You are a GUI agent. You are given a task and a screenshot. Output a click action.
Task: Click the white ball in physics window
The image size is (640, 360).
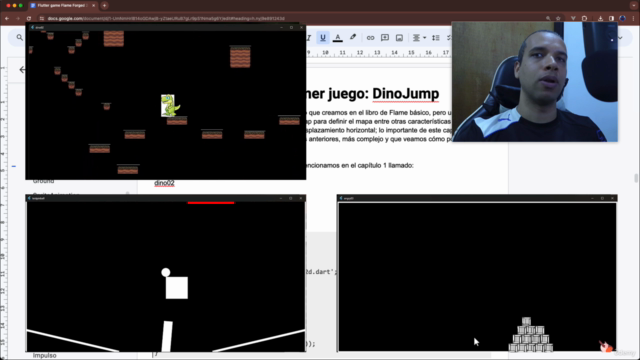(165, 272)
